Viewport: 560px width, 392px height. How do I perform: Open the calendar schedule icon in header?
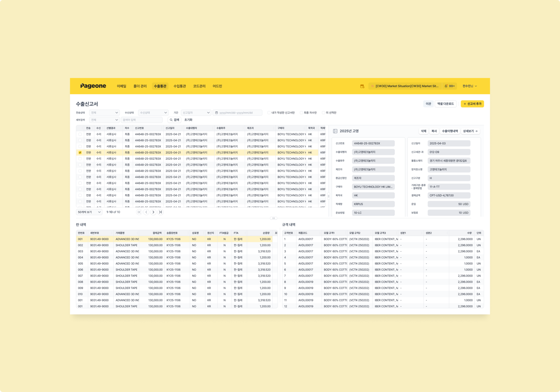tap(362, 86)
